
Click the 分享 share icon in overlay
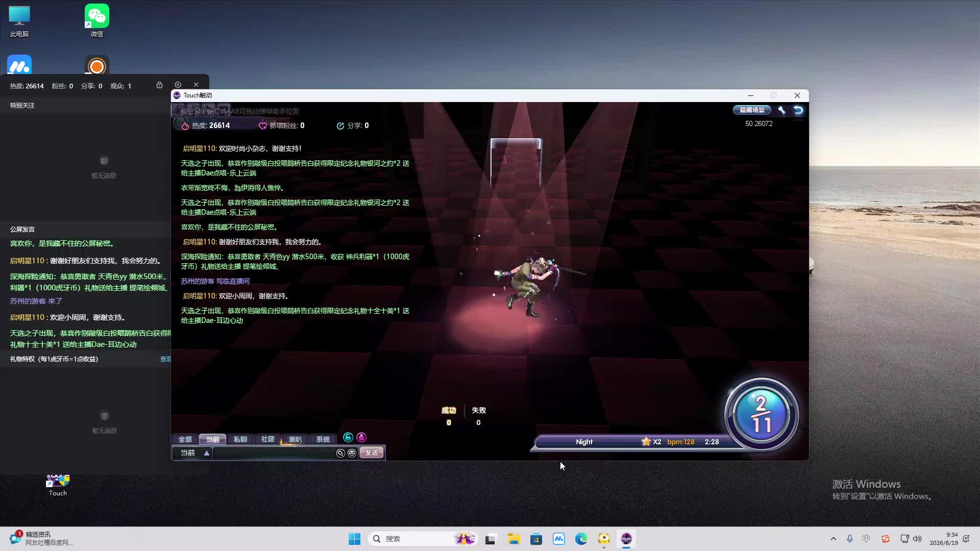tap(340, 126)
